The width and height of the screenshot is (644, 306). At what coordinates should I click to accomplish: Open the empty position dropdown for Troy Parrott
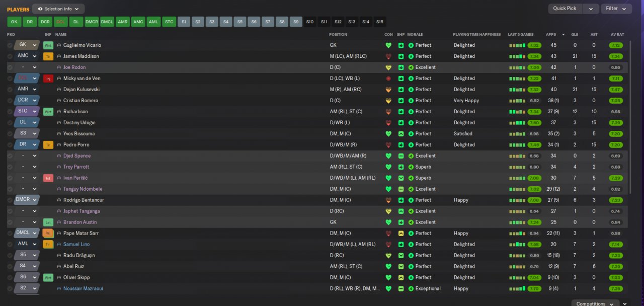tap(27, 167)
